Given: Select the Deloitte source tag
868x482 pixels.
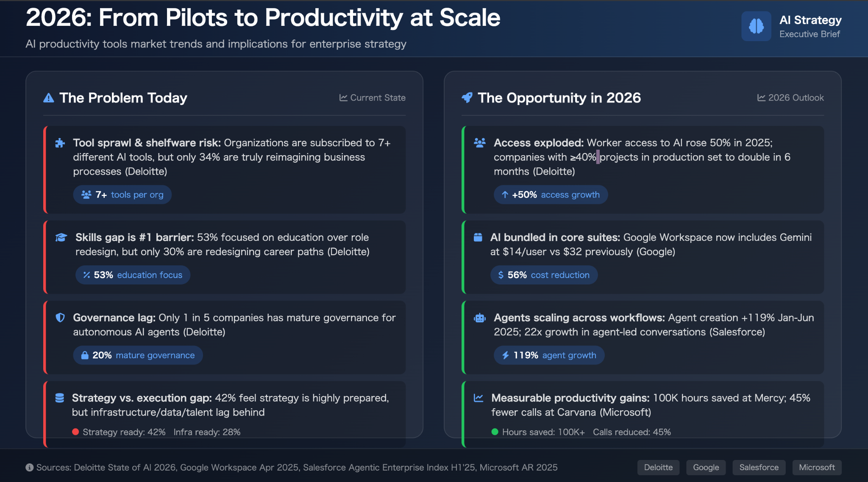Looking at the screenshot, I should (x=658, y=468).
